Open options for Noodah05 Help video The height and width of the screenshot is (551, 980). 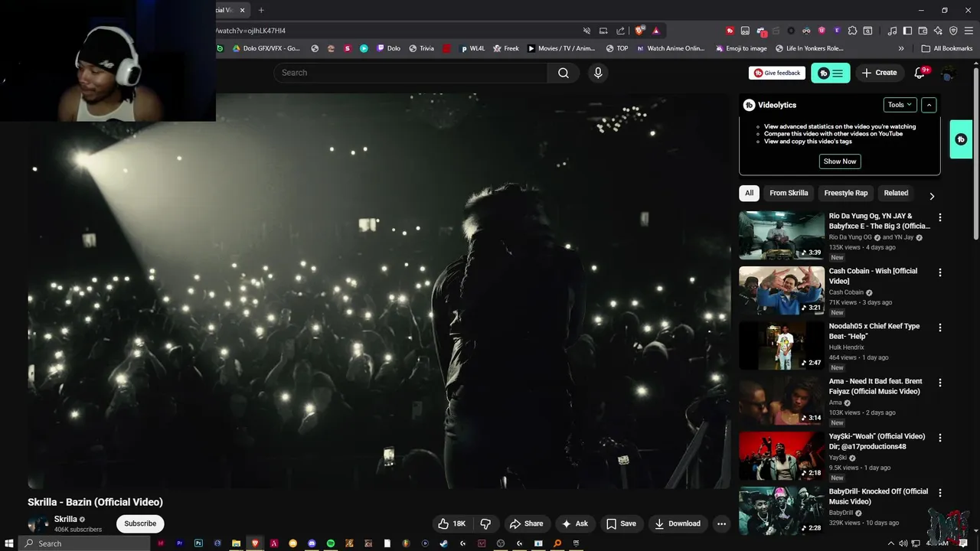[x=940, y=328]
